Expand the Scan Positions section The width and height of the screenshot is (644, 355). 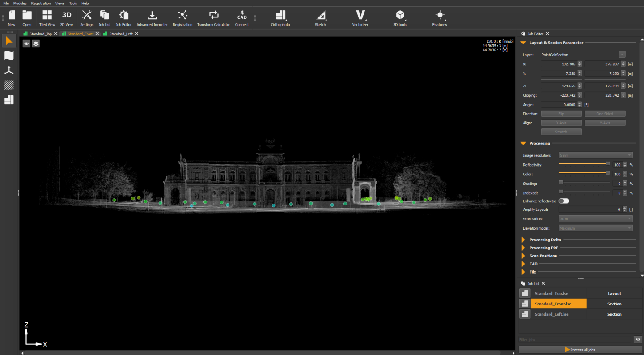tap(543, 256)
